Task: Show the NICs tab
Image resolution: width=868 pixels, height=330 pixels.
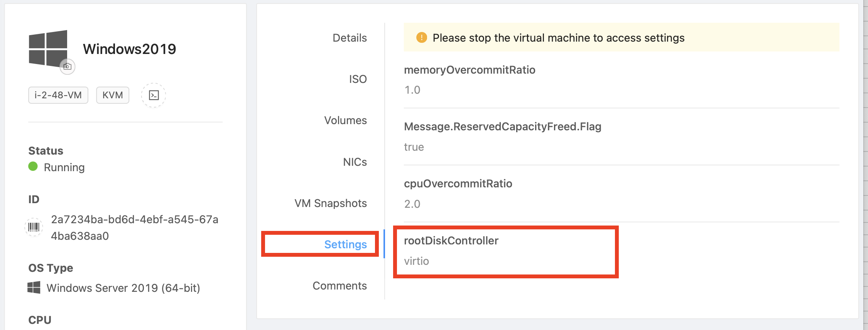Action: click(355, 162)
